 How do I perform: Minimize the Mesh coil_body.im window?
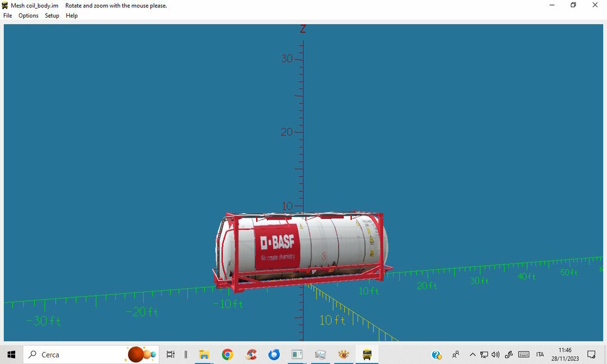click(552, 5)
